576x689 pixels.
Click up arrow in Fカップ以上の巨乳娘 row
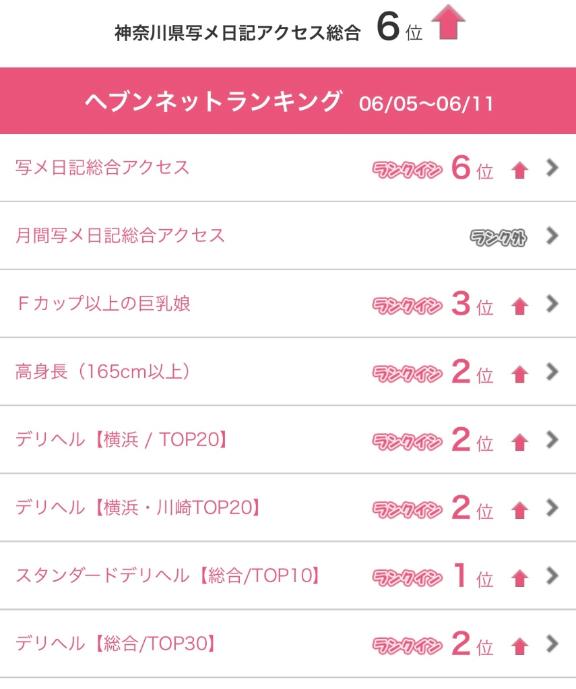[520, 306]
